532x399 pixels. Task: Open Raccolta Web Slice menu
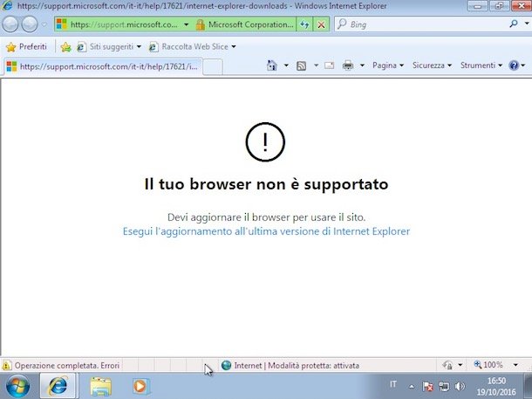(x=193, y=46)
